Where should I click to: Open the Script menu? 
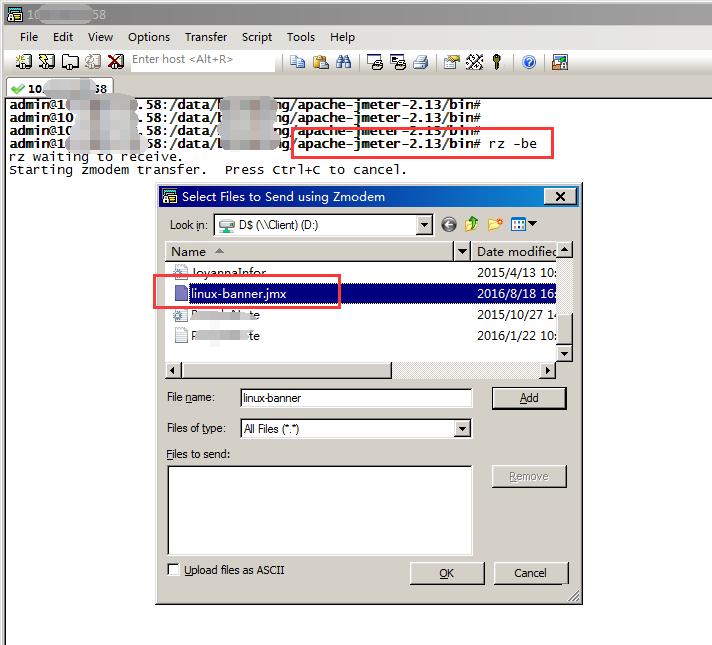257,37
